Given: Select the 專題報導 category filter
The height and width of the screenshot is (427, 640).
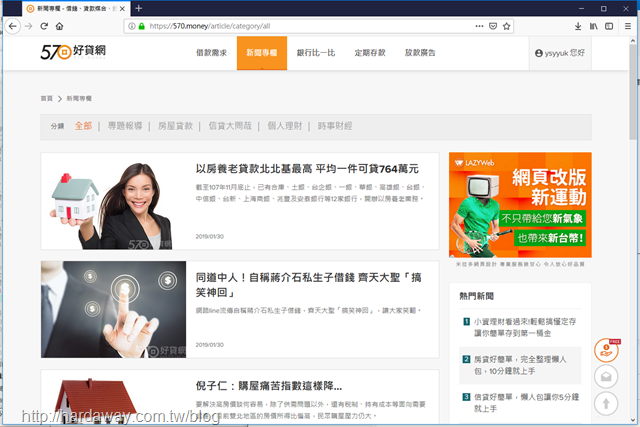Looking at the screenshot, I should [x=125, y=126].
